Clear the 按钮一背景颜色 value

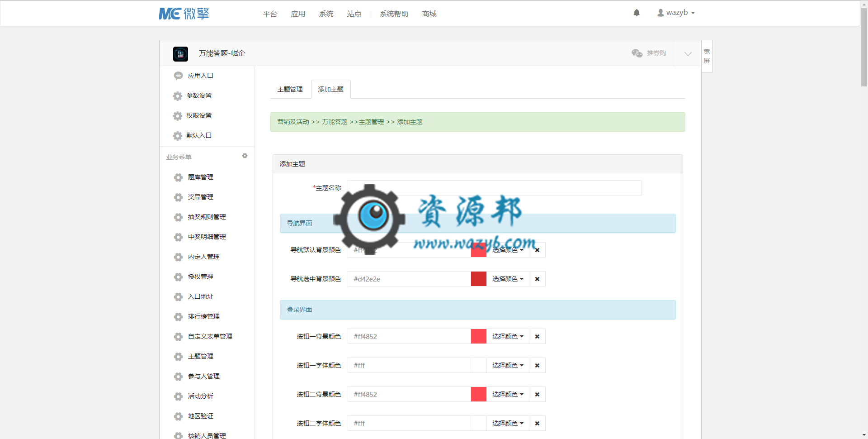pyautogui.click(x=537, y=336)
